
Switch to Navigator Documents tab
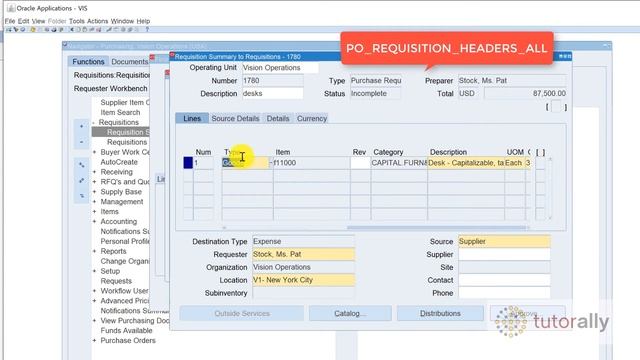(x=129, y=62)
